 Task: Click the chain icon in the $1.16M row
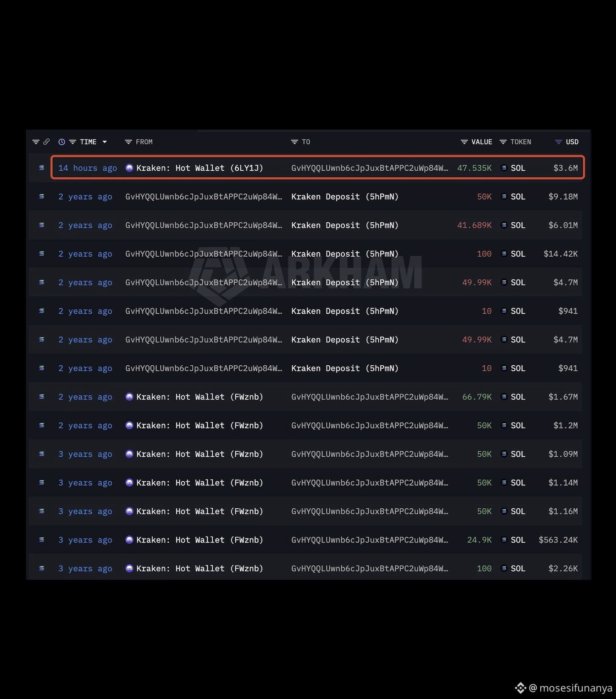pos(42,511)
